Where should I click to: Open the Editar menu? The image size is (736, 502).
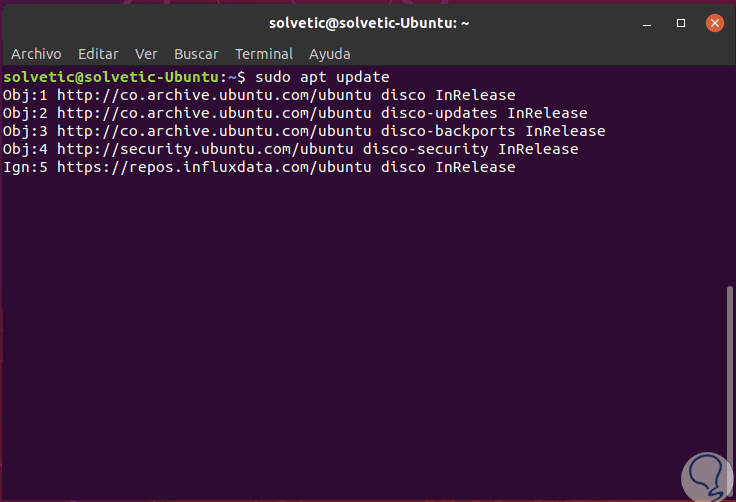(x=97, y=54)
